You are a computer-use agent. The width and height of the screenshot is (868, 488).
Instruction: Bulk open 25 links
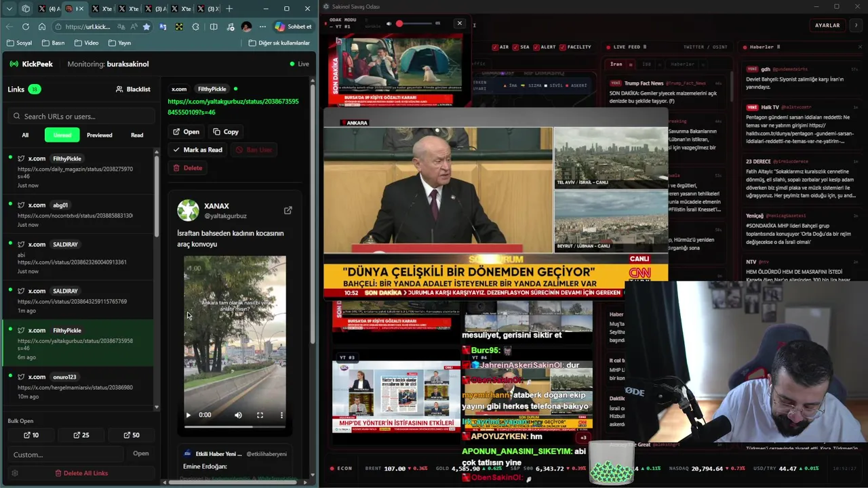81,435
